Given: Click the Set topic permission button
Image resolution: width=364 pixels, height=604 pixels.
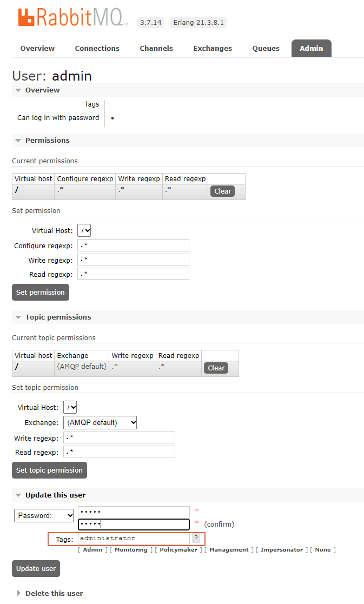Looking at the screenshot, I should pyautogui.click(x=49, y=470).
